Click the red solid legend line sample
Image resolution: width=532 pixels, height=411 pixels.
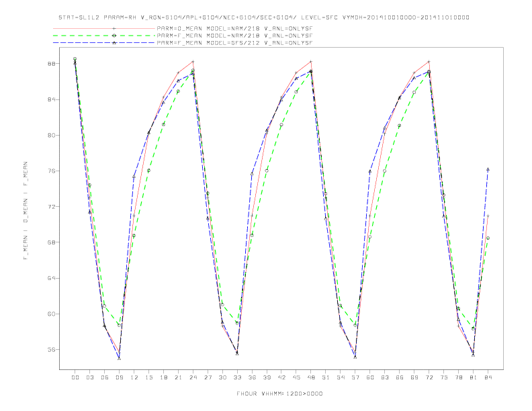[x=104, y=28]
